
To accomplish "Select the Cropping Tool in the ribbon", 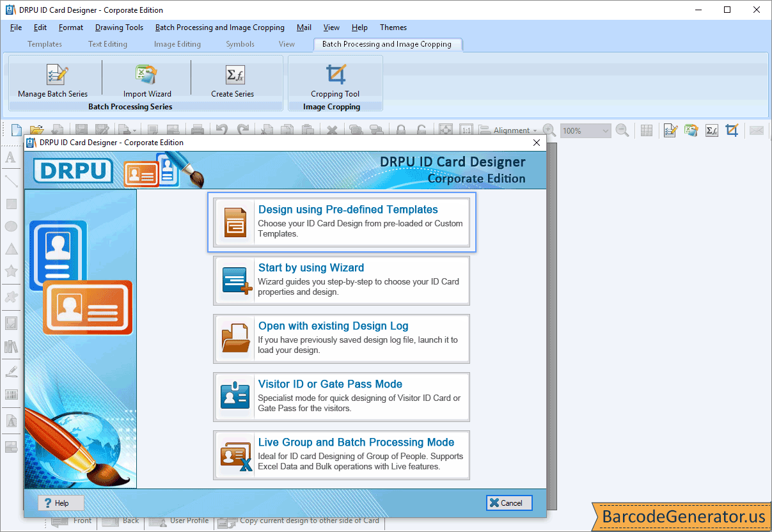I will coord(335,81).
